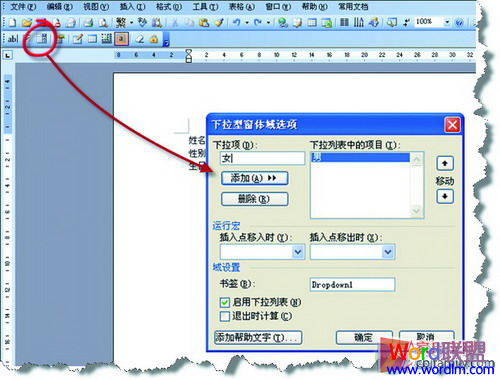Open print preview magnifier icon
The width and height of the screenshot is (500, 380).
tap(104, 23)
